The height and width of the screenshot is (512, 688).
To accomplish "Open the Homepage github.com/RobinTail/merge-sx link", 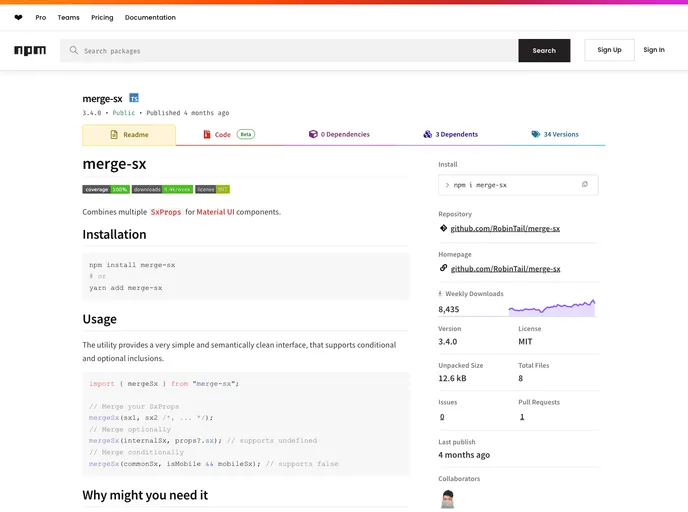I will [505, 269].
